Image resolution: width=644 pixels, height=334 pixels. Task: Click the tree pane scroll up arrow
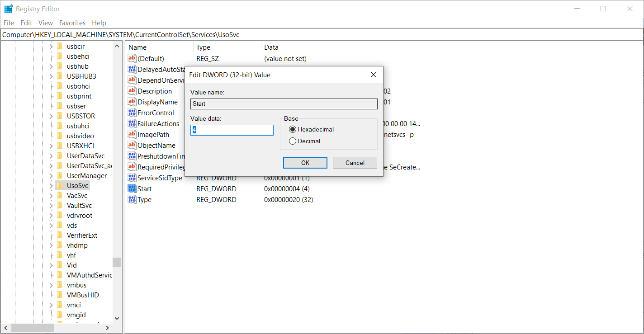click(117, 46)
